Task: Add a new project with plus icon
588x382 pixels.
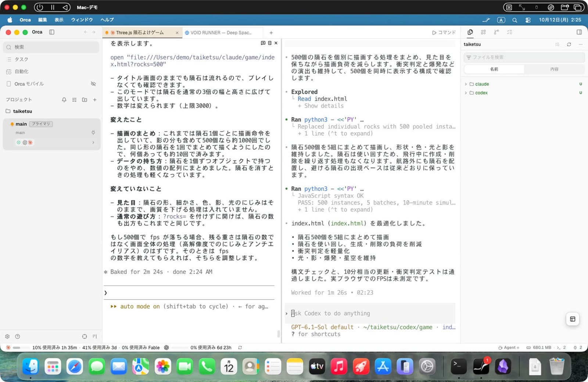Action: click(95, 100)
